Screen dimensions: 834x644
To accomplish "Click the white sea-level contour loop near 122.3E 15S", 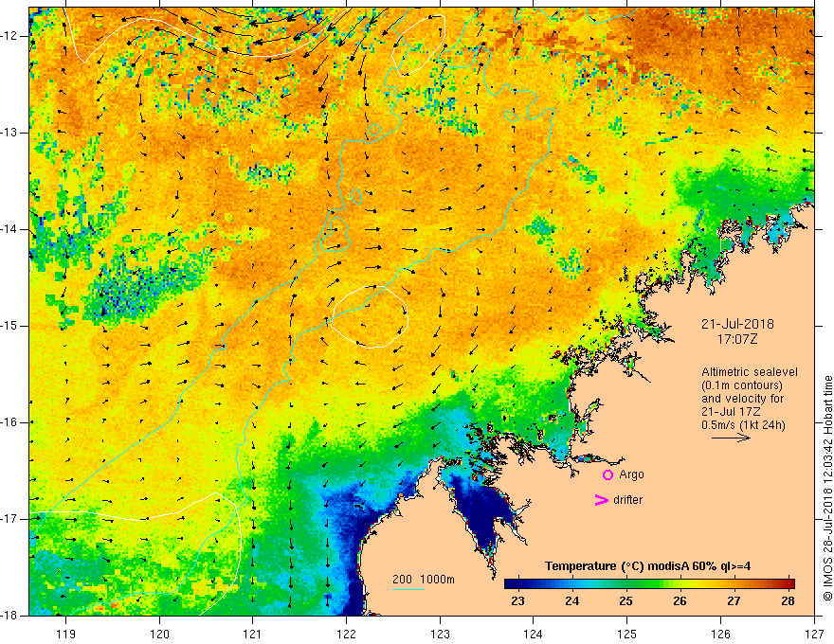I will 370,317.
